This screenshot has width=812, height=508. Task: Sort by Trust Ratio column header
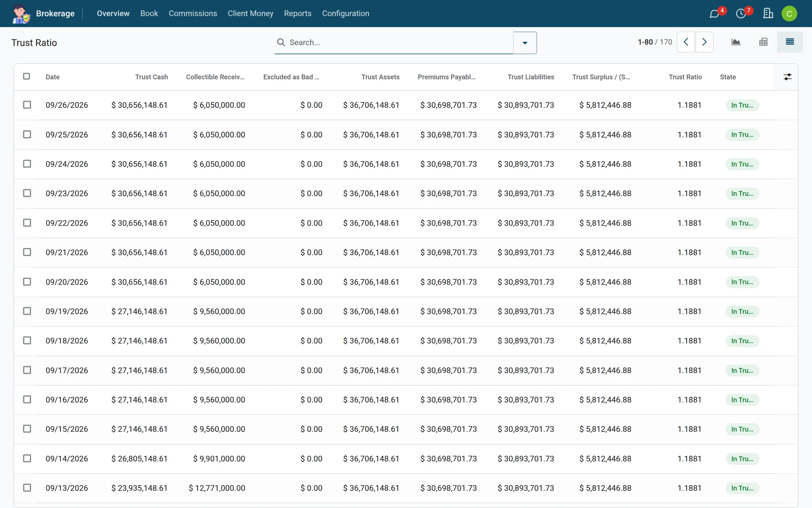pyautogui.click(x=685, y=77)
